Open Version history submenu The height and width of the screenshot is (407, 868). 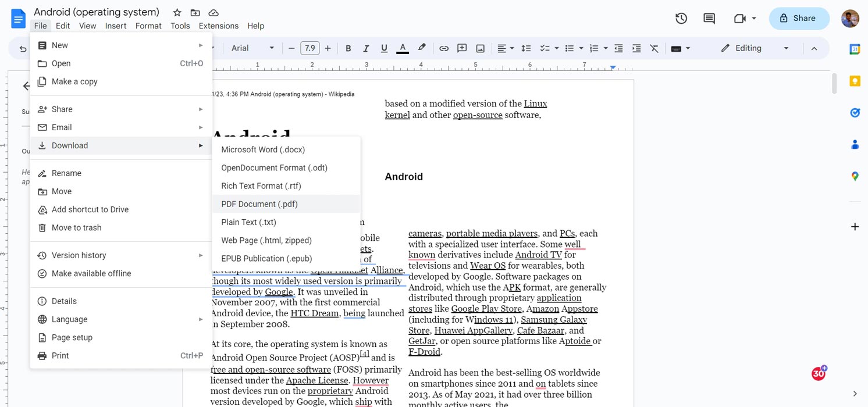coord(121,255)
